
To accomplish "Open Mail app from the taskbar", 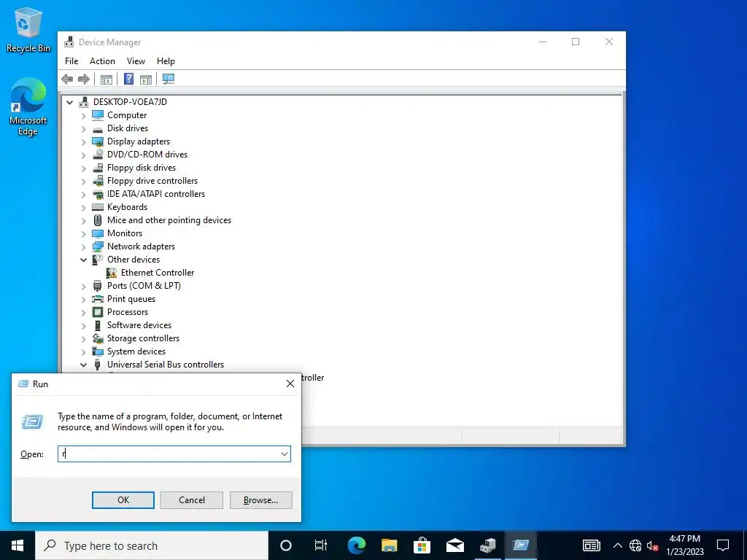I will [455, 545].
